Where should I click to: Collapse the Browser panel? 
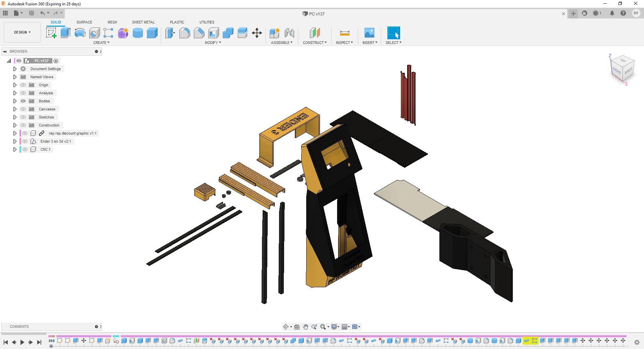pos(5,51)
